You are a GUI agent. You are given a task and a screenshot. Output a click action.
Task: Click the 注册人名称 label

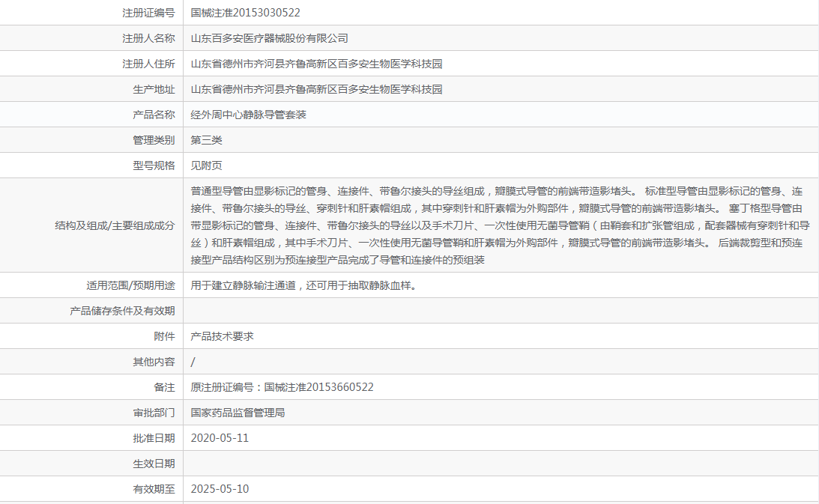(148, 38)
